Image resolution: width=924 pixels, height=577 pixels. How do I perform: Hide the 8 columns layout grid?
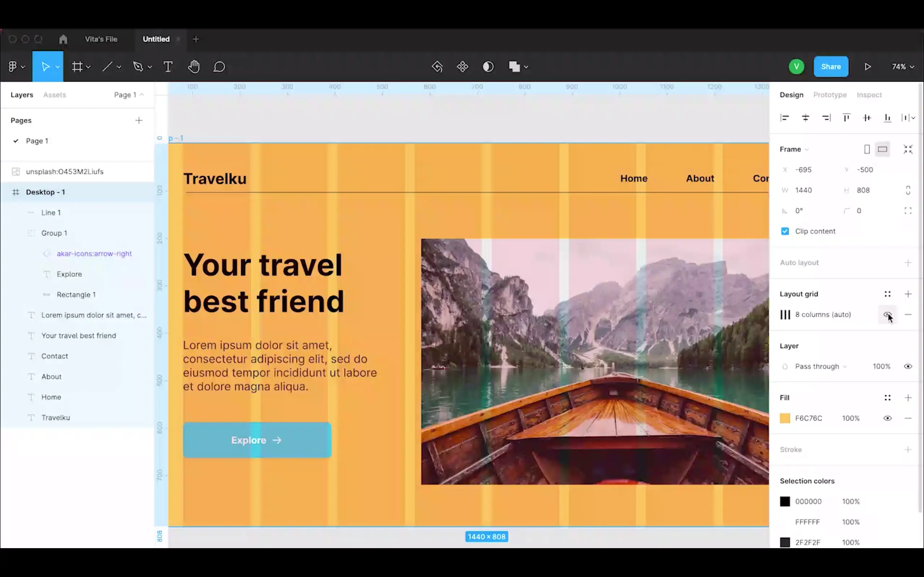click(887, 314)
